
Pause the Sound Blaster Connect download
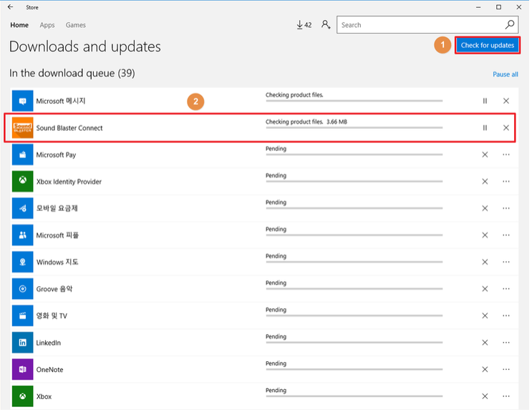point(485,128)
